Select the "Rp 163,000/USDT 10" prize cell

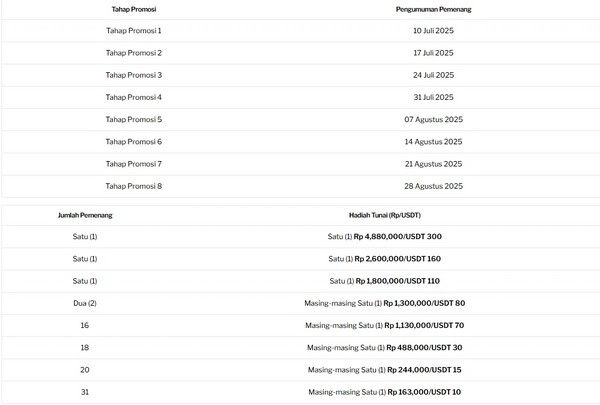click(385, 392)
